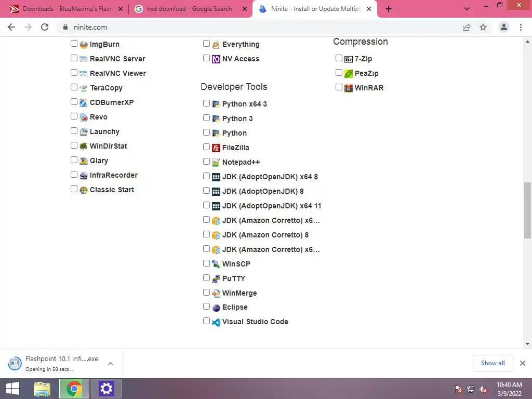Open the Chrome profile avatar
The height and width of the screenshot is (399, 532).
point(504,27)
